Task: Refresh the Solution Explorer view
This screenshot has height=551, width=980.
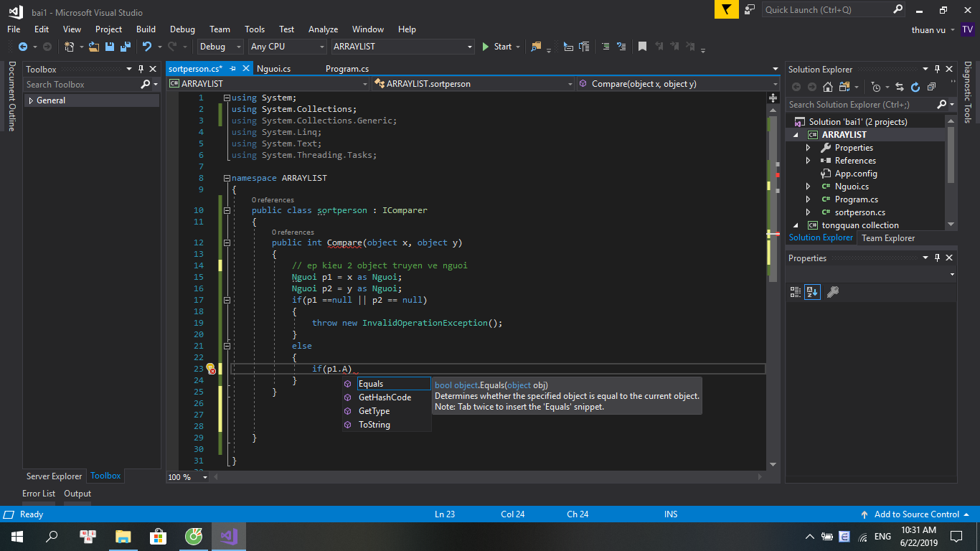Action: click(915, 87)
